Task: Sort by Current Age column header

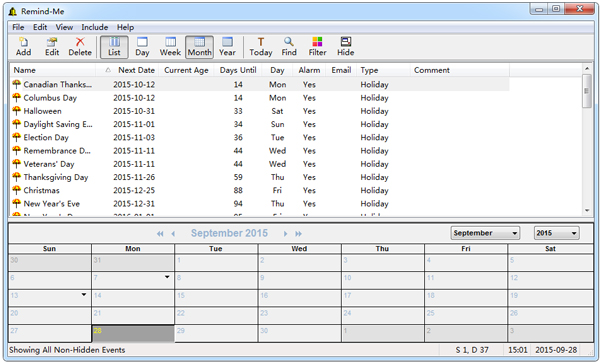Action: pyautogui.click(x=186, y=70)
